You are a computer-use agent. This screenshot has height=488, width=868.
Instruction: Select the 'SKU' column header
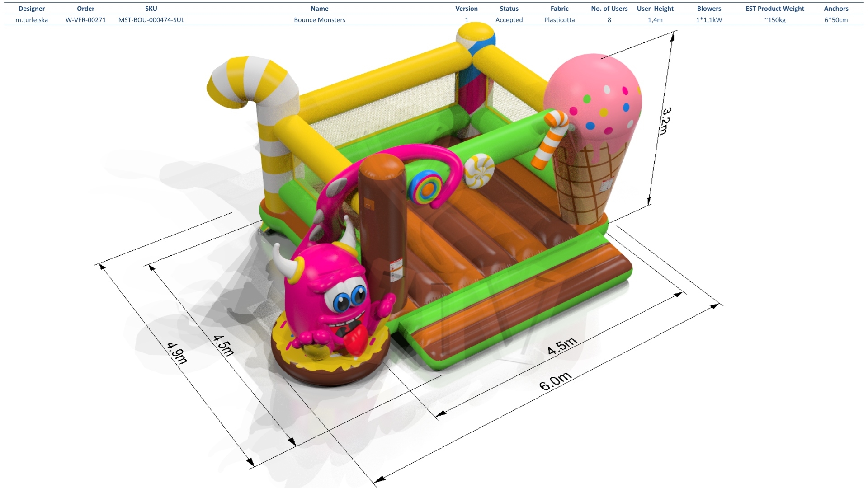(151, 9)
